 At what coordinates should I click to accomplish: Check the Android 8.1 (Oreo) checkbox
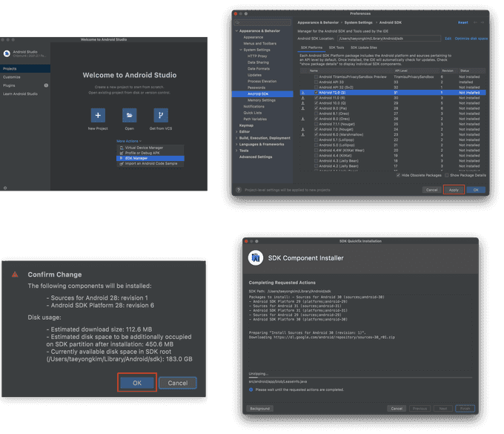(x=316, y=114)
